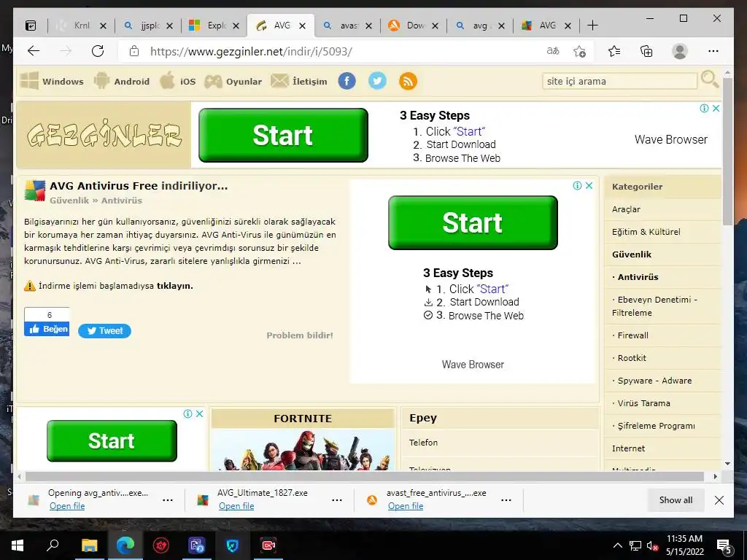Viewport: 747px width, 560px height.
Task: Close the middle Wave Browser ad
Action: [589, 186]
